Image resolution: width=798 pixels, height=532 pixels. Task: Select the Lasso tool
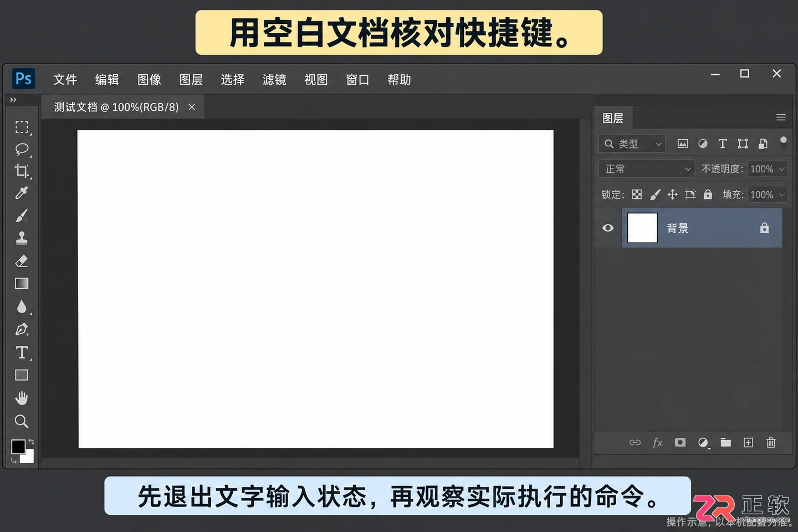pyautogui.click(x=22, y=149)
